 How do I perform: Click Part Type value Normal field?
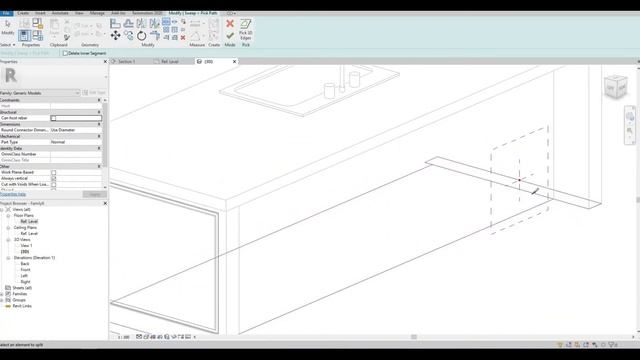pos(76,142)
